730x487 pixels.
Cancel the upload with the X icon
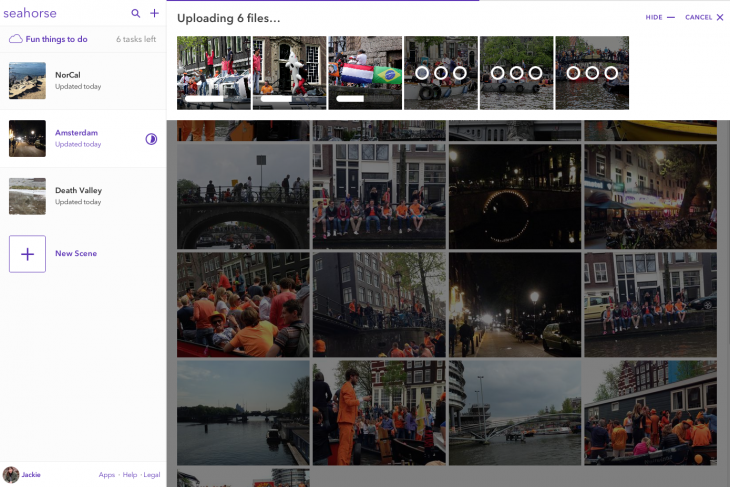[x=720, y=17]
